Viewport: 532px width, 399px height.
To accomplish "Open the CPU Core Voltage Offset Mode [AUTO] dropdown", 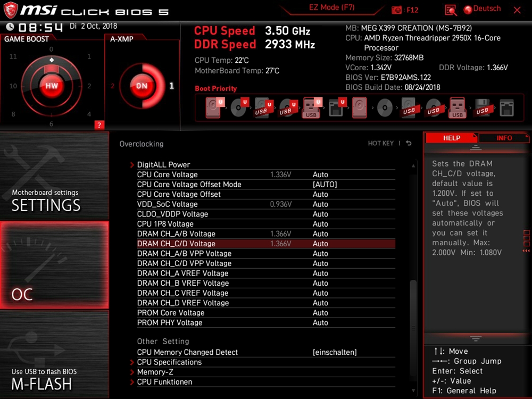I will pyautogui.click(x=325, y=184).
